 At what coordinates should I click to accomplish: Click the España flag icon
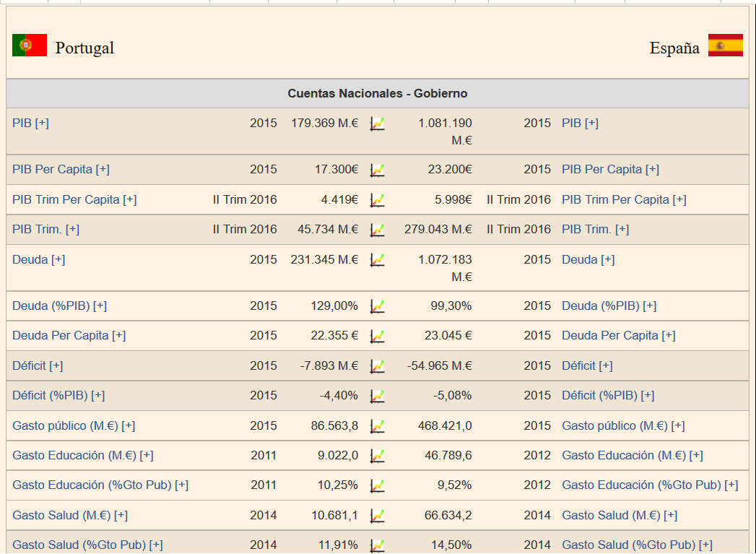[725, 46]
